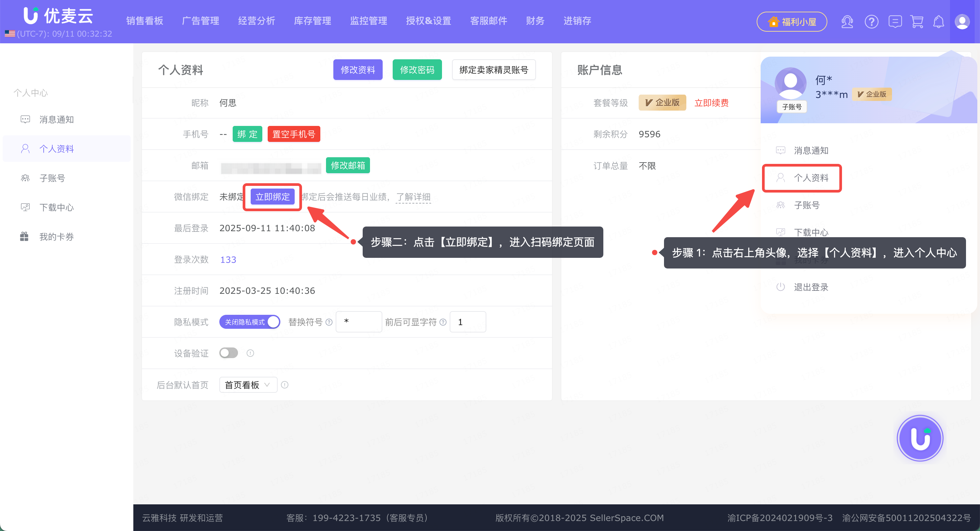Click the 渝公网安备 footer text

point(906,518)
